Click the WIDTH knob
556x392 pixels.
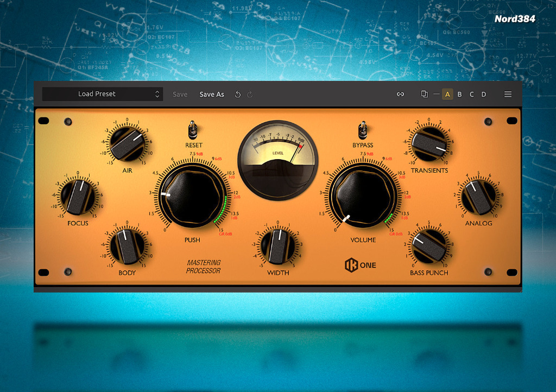(x=278, y=246)
